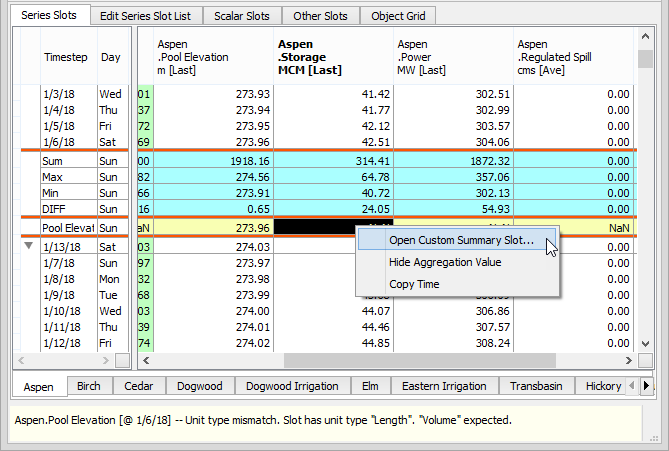This screenshot has height=451, width=669.
Task: Select the Sum row label
Action: coord(66,160)
